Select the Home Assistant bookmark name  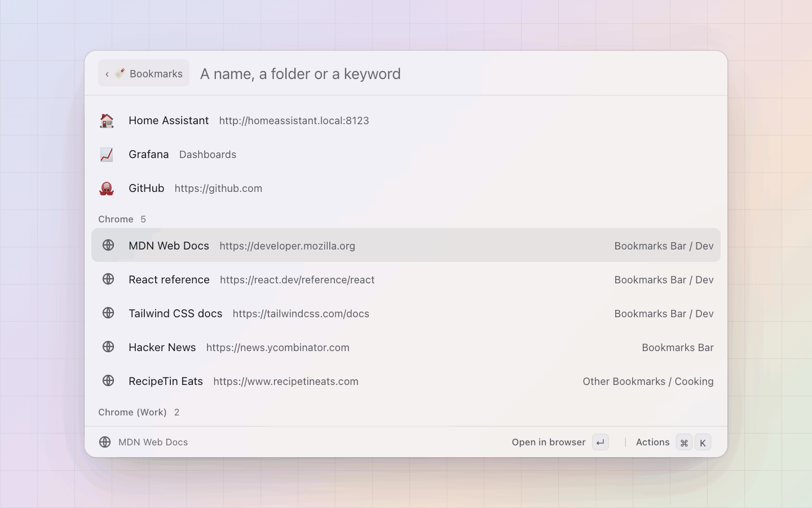coord(169,120)
